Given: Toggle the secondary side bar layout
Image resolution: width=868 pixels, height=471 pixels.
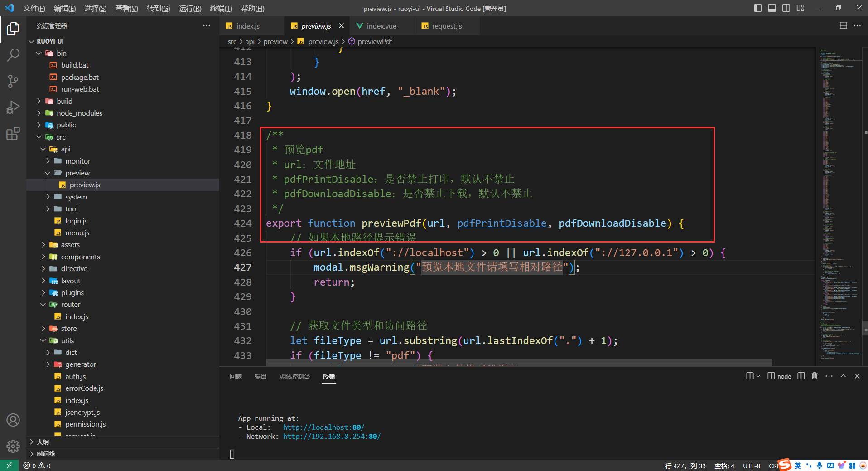Looking at the screenshot, I should [x=786, y=8].
